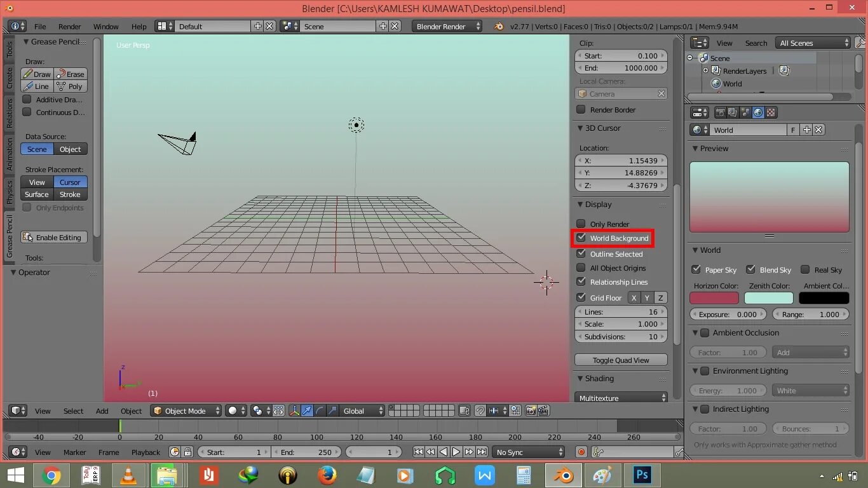868x488 pixels.
Task: Open Firefox from the Windows taskbar
Action: point(327,475)
